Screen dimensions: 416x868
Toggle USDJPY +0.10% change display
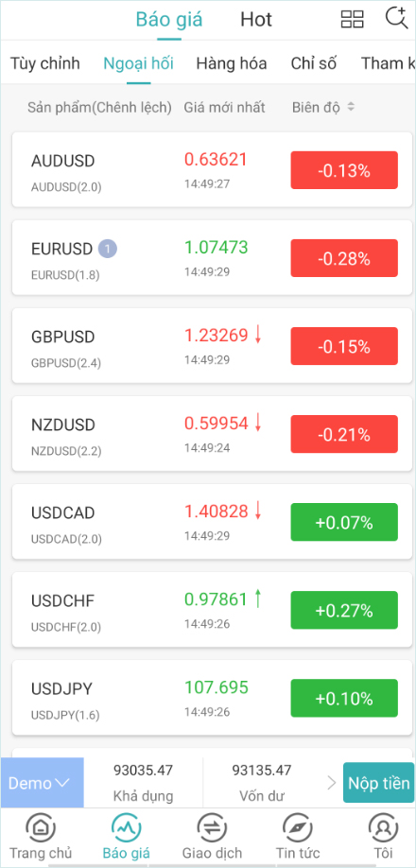344,698
